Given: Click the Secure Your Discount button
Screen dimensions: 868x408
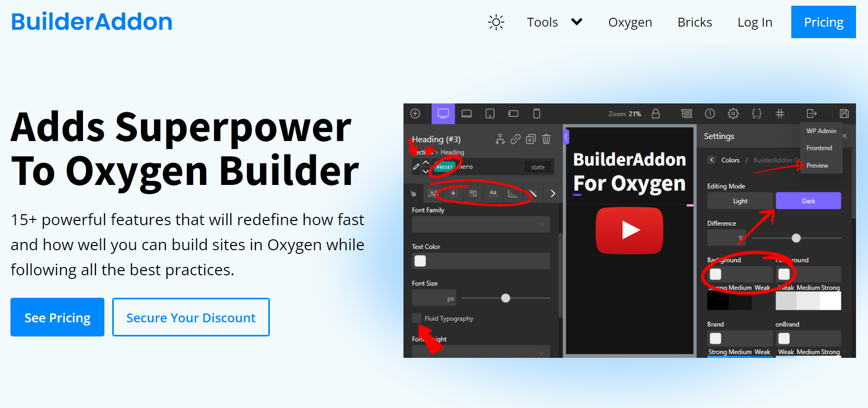Looking at the screenshot, I should [191, 318].
